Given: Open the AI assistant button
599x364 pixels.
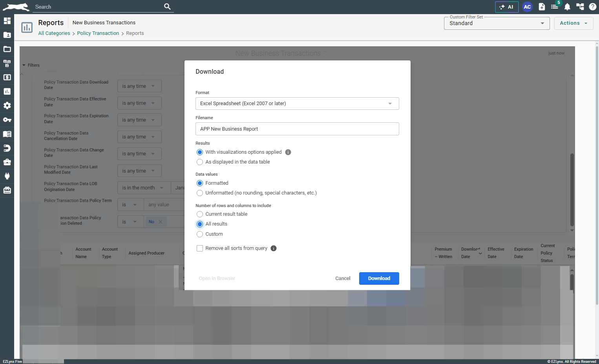Looking at the screenshot, I should point(507,7).
